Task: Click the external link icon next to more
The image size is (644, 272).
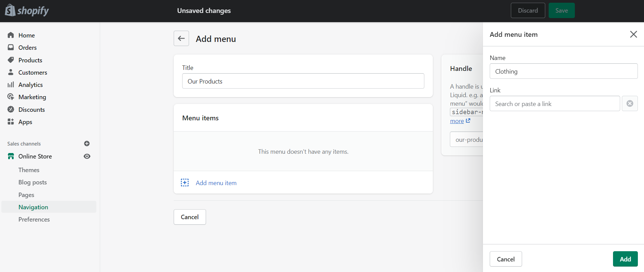Action: pyautogui.click(x=468, y=121)
